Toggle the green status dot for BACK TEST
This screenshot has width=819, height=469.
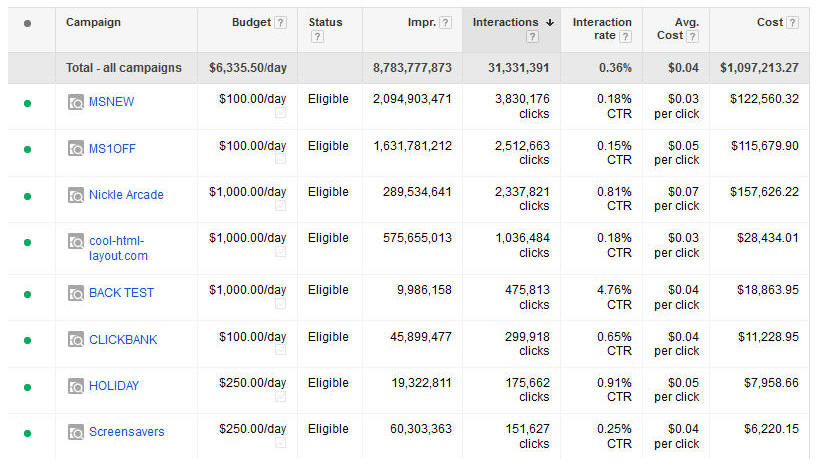point(27,294)
